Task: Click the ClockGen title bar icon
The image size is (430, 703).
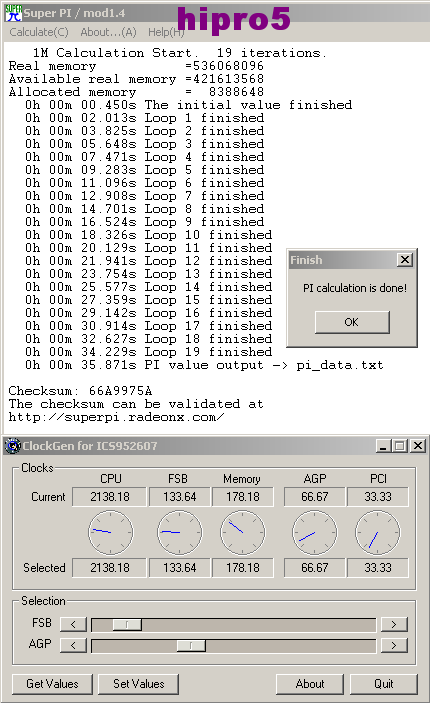Action: tap(13, 446)
